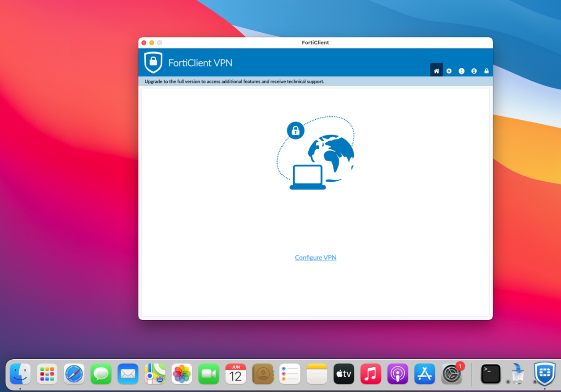Open FaceTime from the Dock
The height and width of the screenshot is (392, 561).
pos(209,374)
